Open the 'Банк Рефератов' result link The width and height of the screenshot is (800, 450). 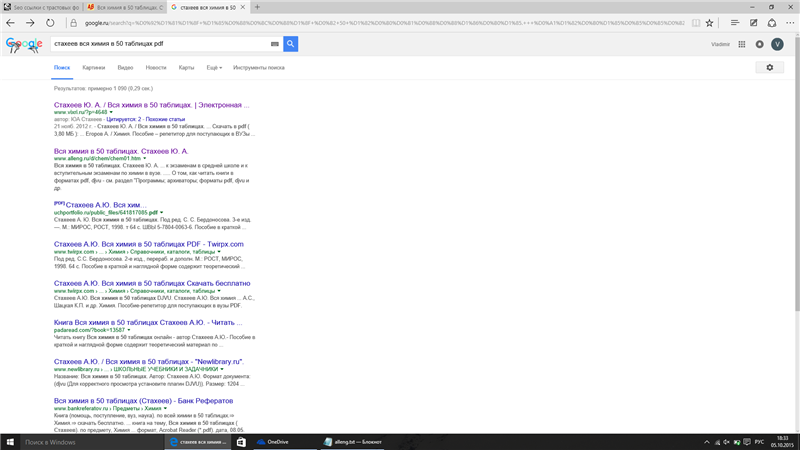point(143,401)
